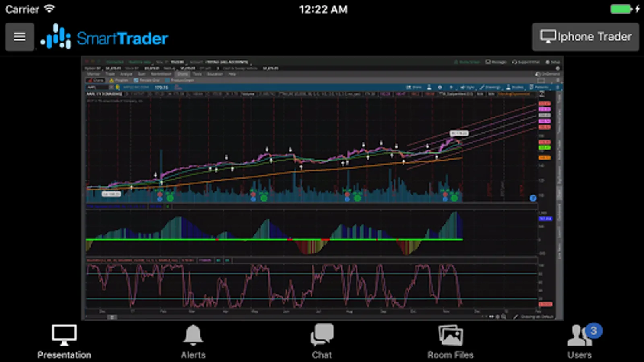Click Setup in shared thinkorswim header
This screenshot has width=644, height=362.
point(553,62)
